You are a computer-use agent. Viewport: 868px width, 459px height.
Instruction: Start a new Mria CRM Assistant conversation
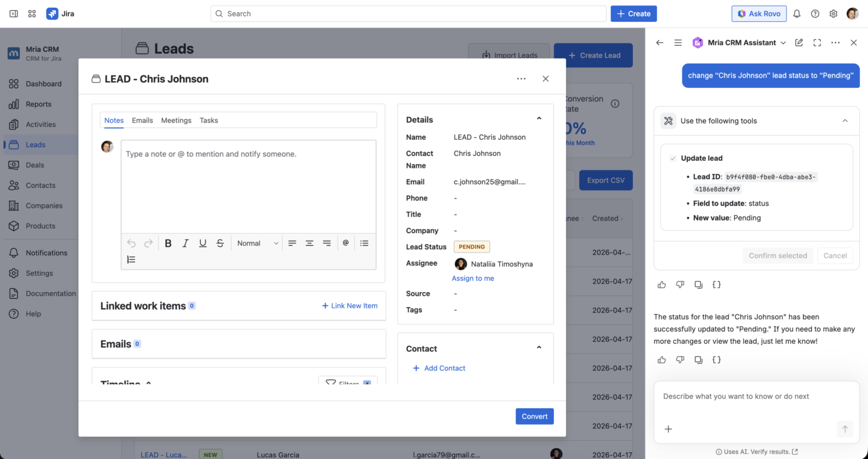point(799,42)
